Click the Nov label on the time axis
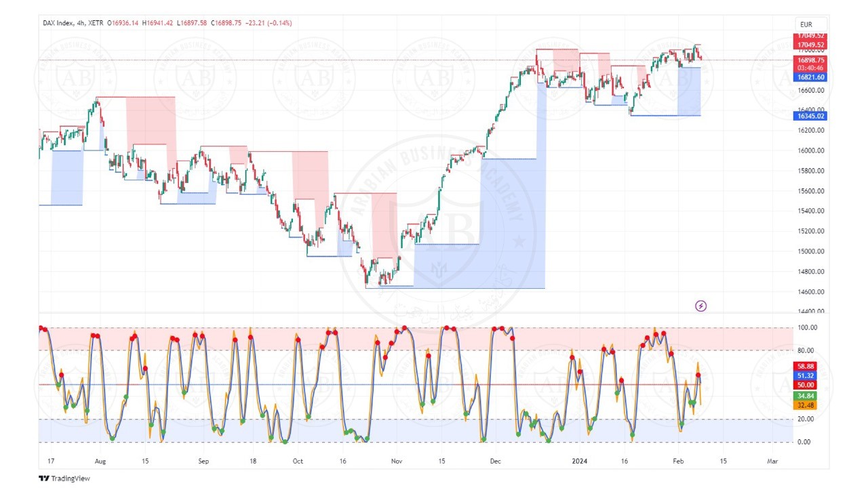The height and width of the screenshot is (488, 868). 397,462
